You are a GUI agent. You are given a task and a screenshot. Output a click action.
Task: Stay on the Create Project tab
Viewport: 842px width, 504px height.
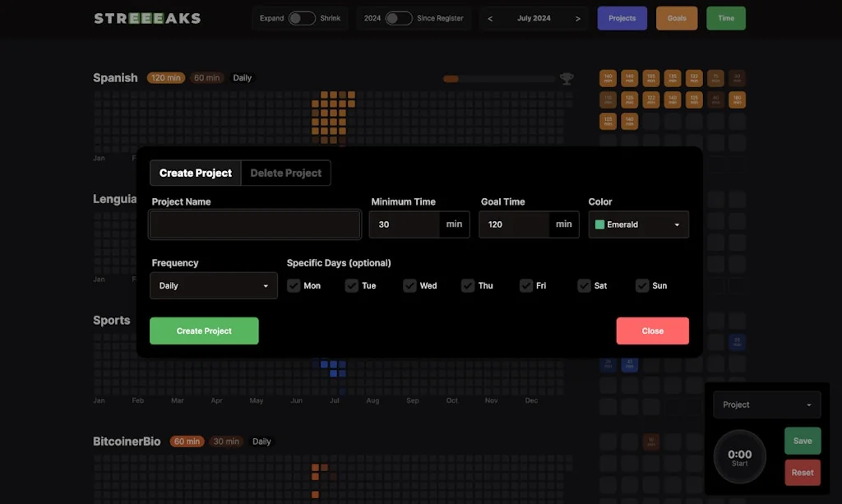point(195,173)
